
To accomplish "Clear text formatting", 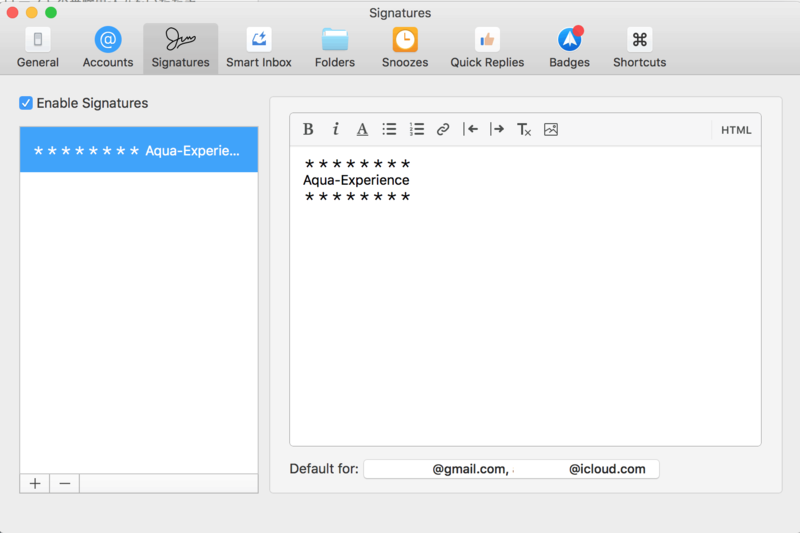I will pyautogui.click(x=524, y=130).
